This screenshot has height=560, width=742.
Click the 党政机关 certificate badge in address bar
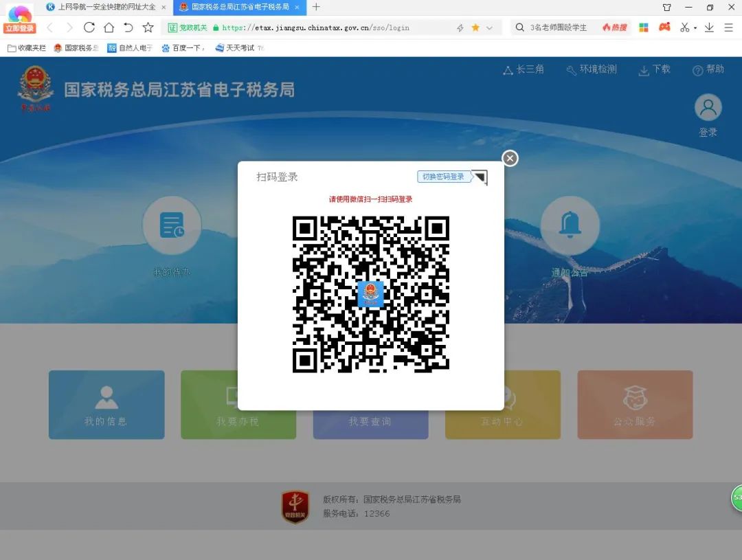click(188, 28)
